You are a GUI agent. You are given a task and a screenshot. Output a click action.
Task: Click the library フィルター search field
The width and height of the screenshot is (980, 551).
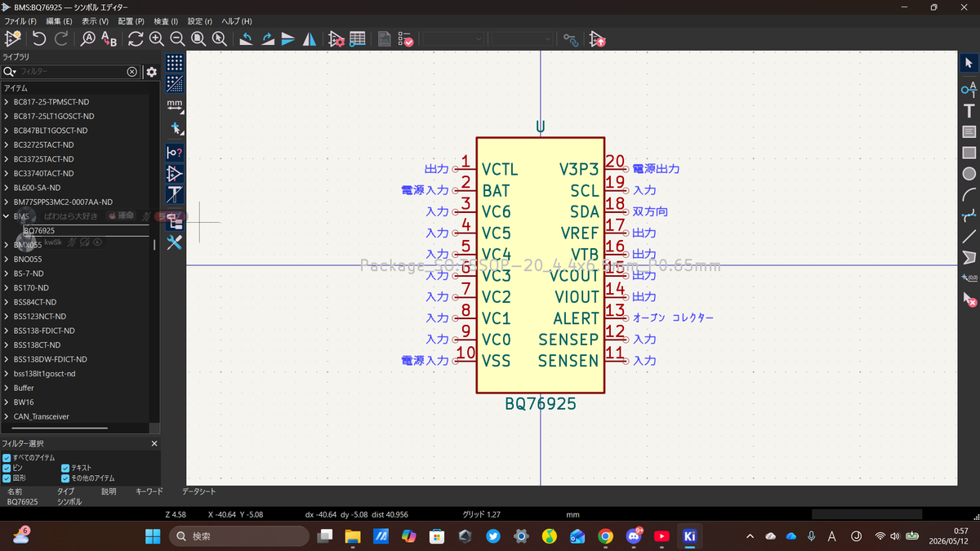tap(72, 72)
